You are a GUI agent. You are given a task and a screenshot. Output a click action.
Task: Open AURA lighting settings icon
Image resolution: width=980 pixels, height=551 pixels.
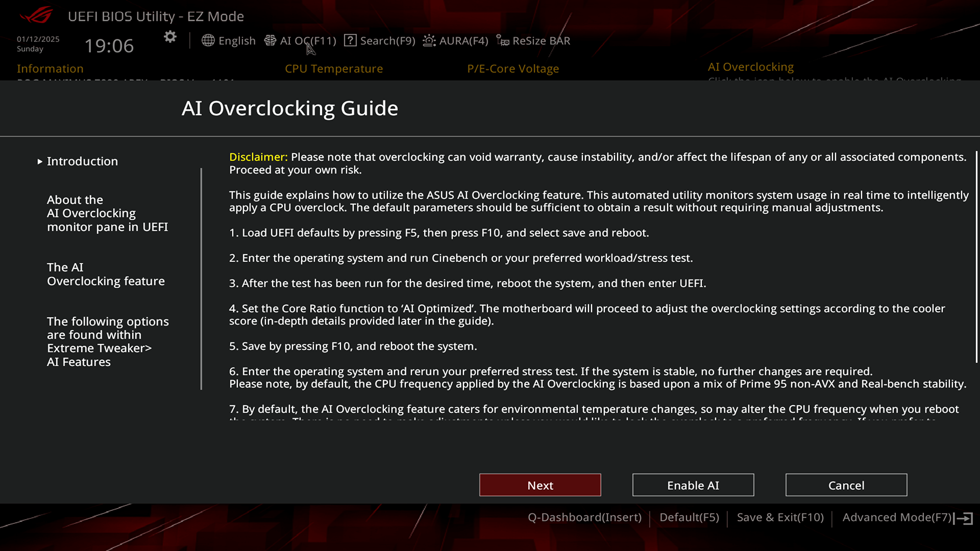pos(429,40)
